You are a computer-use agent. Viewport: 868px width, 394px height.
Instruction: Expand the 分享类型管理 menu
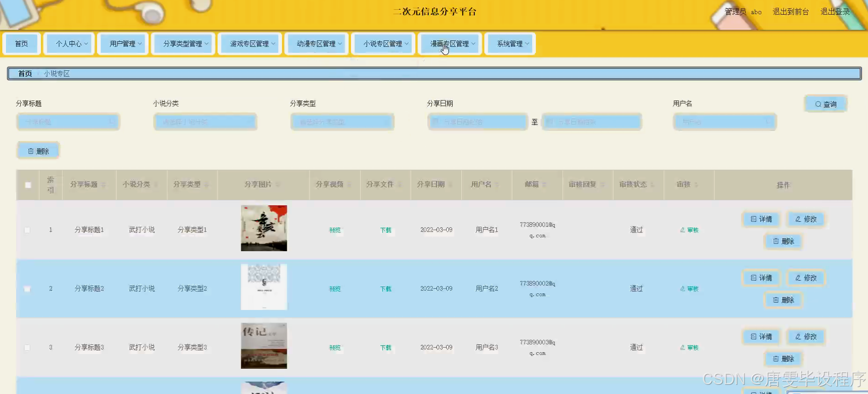pyautogui.click(x=183, y=44)
